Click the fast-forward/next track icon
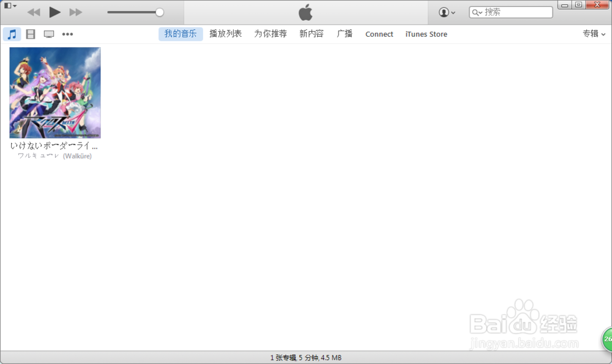 click(75, 12)
